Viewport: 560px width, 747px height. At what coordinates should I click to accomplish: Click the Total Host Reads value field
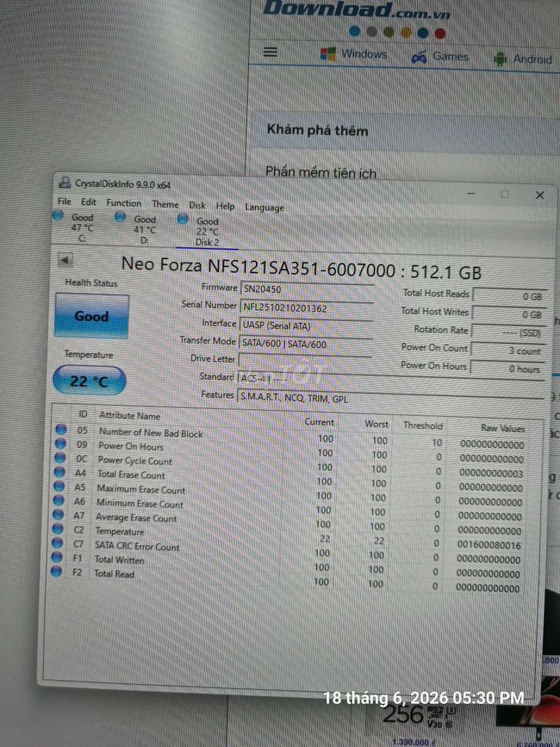[509, 296]
